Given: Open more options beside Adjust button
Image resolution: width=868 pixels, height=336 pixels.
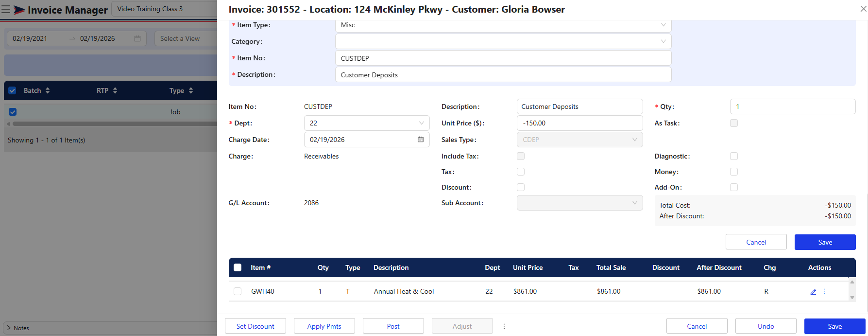Looking at the screenshot, I should tap(504, 326).
